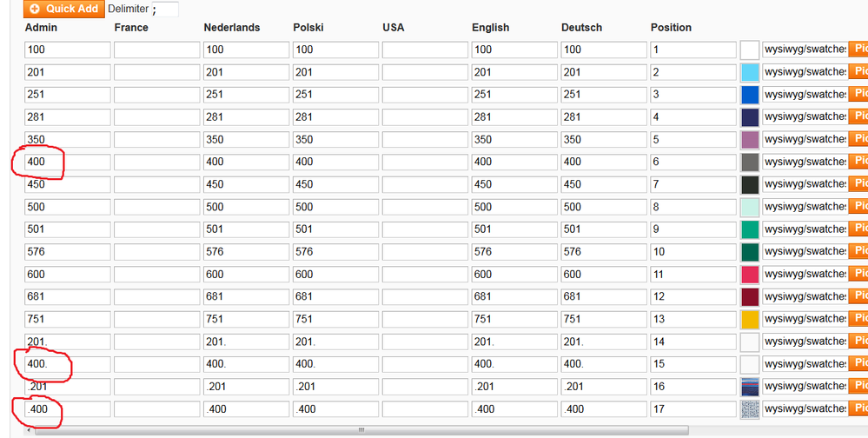868x438 pixels.
Task: Click the yellow swatch in position 13 row
Action: pyautogui.click(x=750, y=319)
